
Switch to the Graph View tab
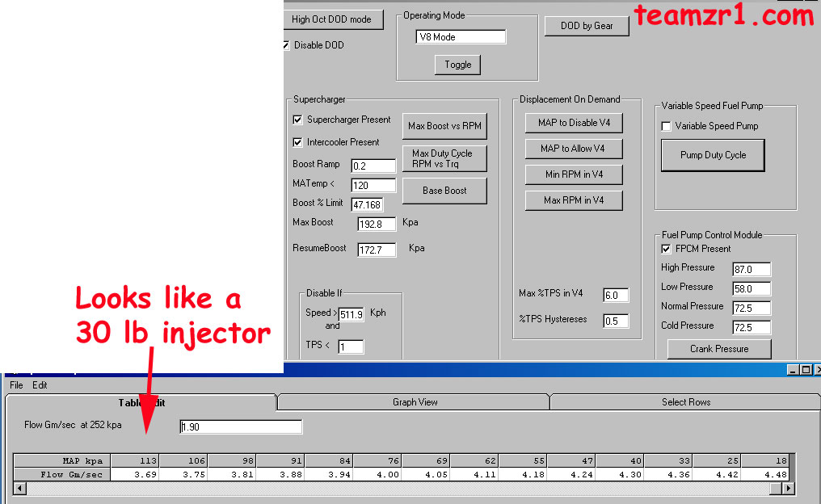click(415, 402)
